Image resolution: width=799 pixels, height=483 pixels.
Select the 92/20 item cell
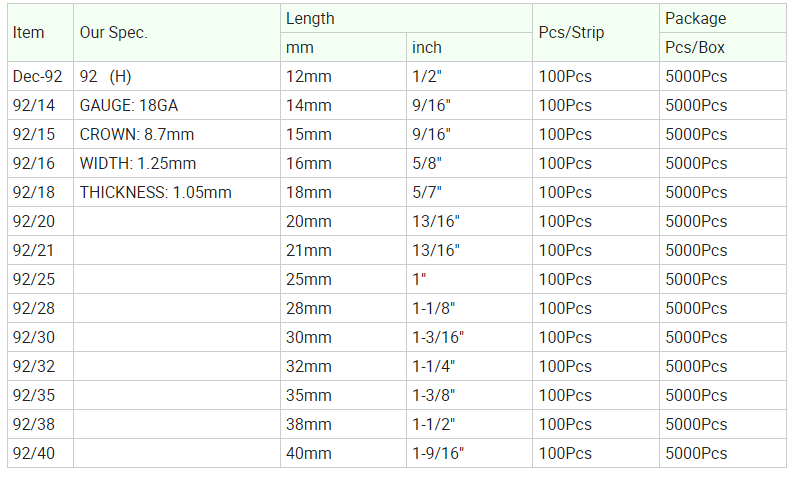pos(40,221)
